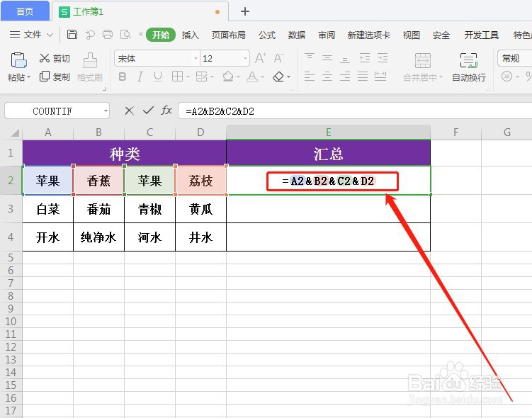Expand the Fill color dropdown arrow
The height and width of the screenshot is (418, 532).
[x=238, y=77]
